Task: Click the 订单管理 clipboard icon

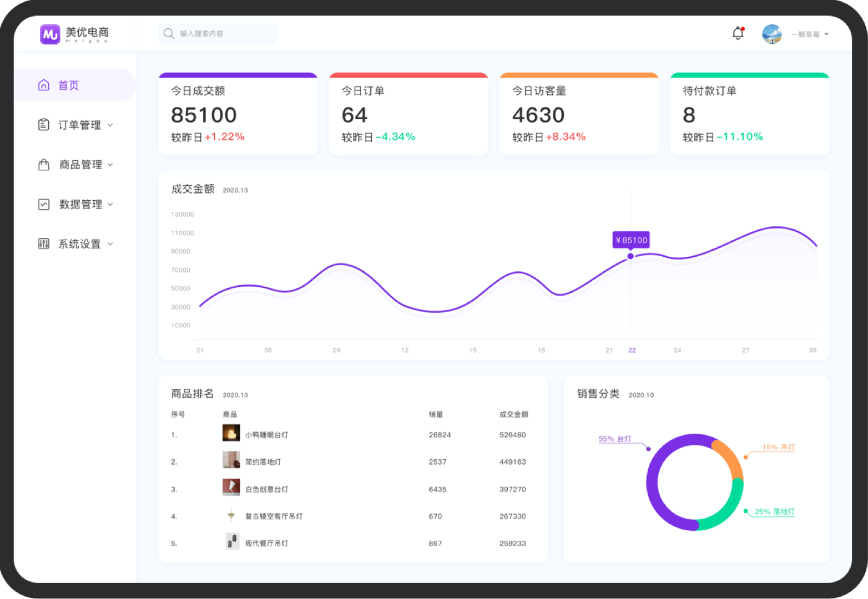Action: (x=44, y=125)
